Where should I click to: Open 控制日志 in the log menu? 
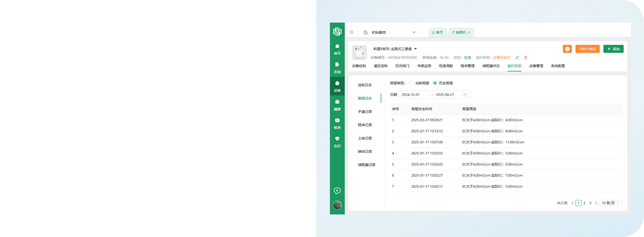point(365,85)
